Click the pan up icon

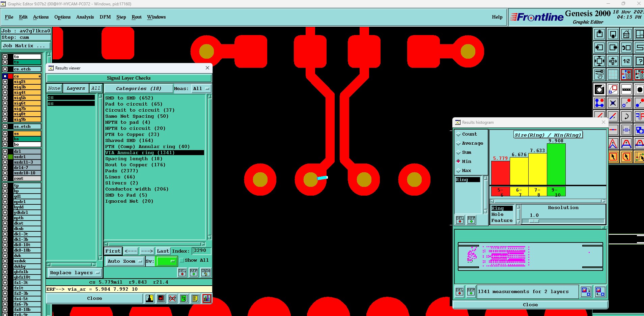[x=599, y=34]
